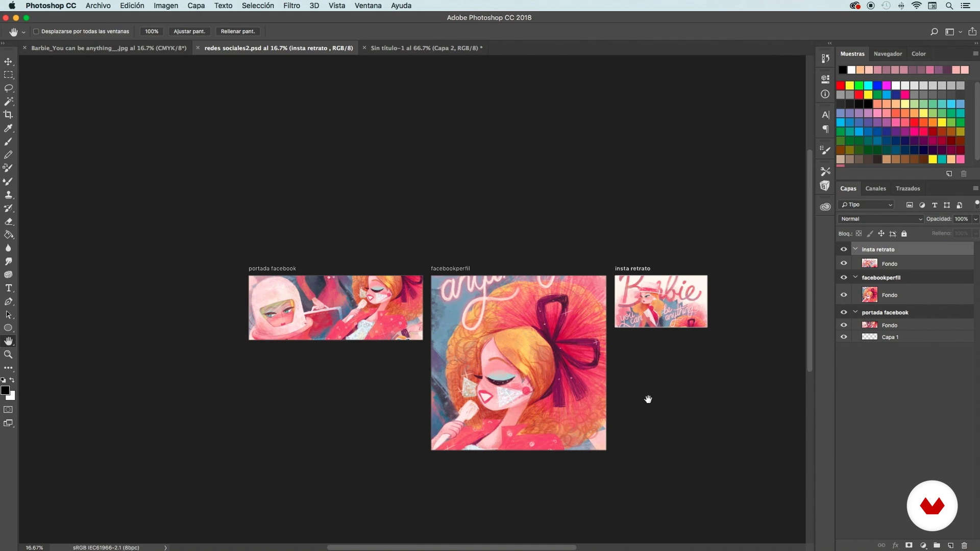Switch to the Navegador tab
This screenshot has width=980, height=551.
[x=888, y=54]
